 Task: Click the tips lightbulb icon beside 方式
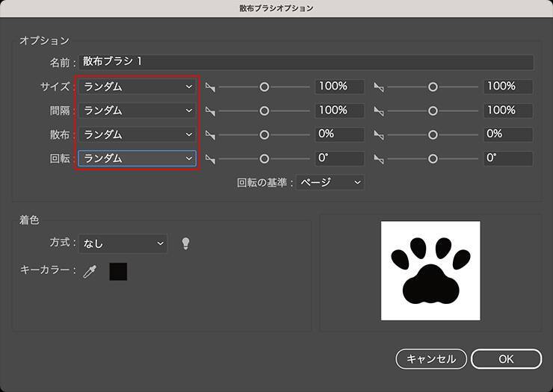tap(186, 243)
